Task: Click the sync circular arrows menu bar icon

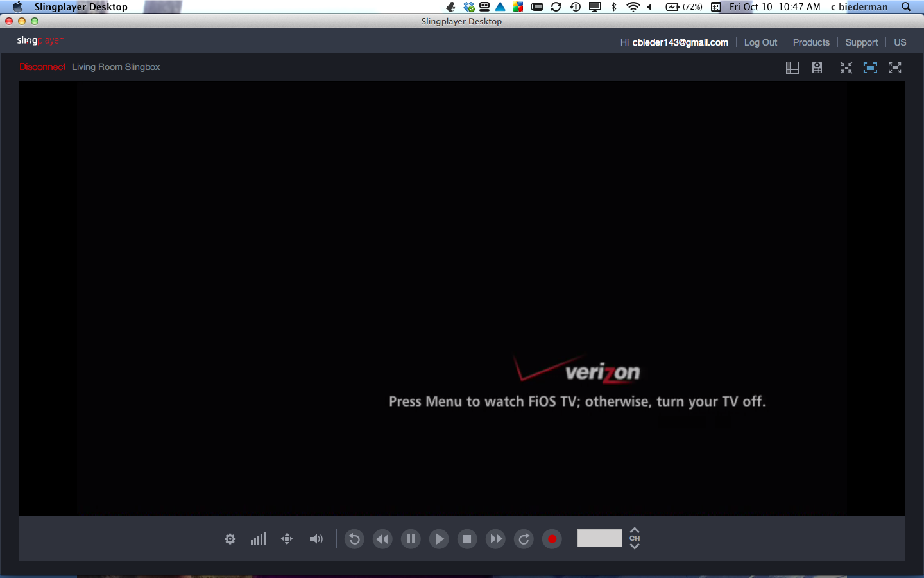Action: [556, 6]
